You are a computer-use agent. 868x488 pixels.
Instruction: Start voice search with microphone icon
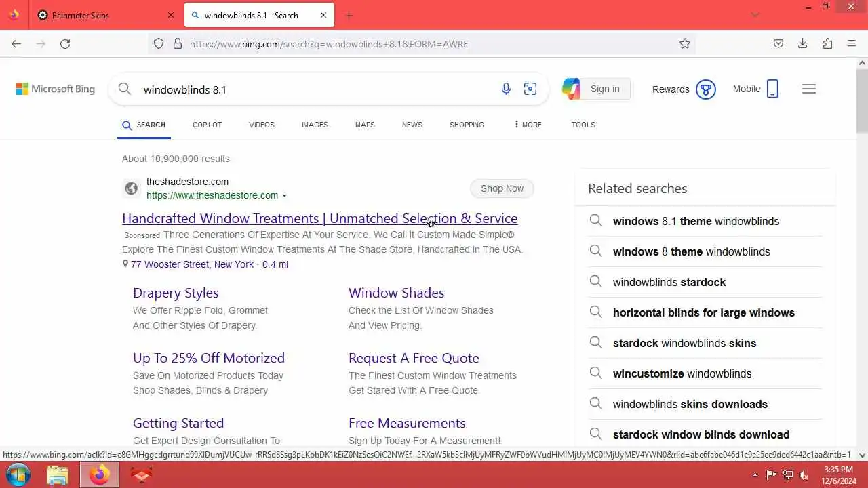point(506,89)
